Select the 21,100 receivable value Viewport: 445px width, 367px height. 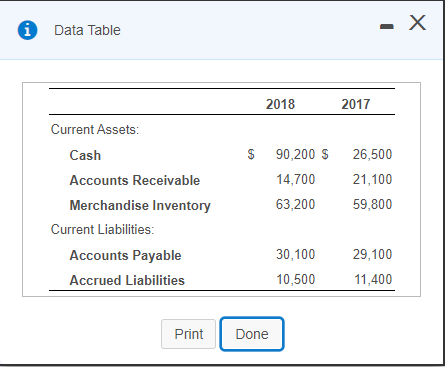(372, 179)
